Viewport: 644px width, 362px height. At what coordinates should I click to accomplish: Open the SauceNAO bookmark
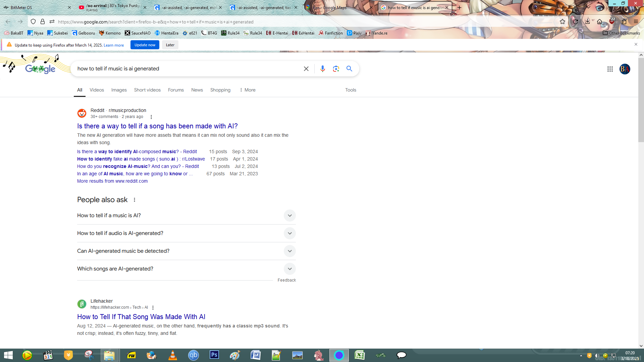[x=138, y=33]
